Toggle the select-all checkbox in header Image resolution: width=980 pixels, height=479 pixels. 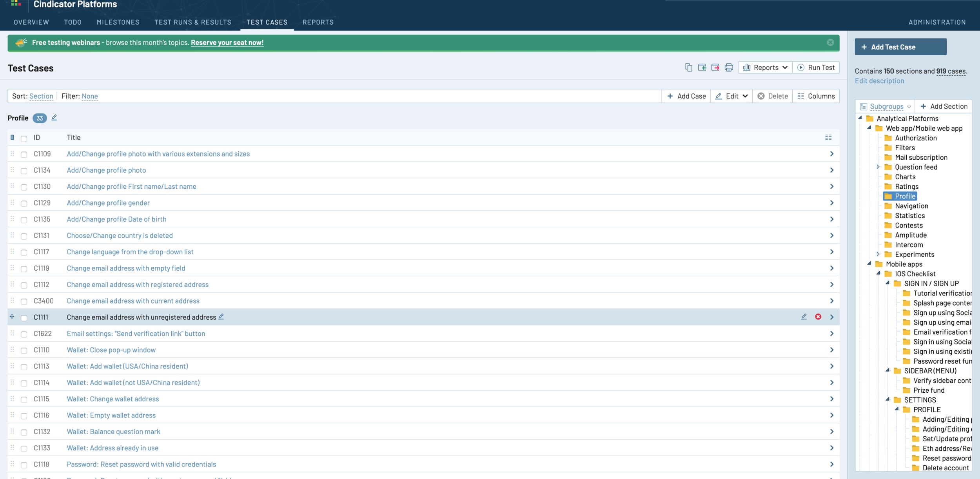(x=24, y=138)
